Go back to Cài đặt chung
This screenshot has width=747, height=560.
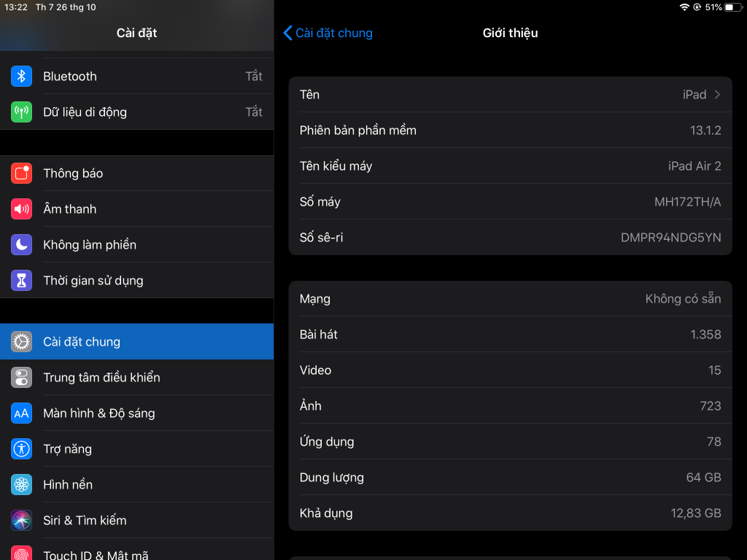point(328,33)
